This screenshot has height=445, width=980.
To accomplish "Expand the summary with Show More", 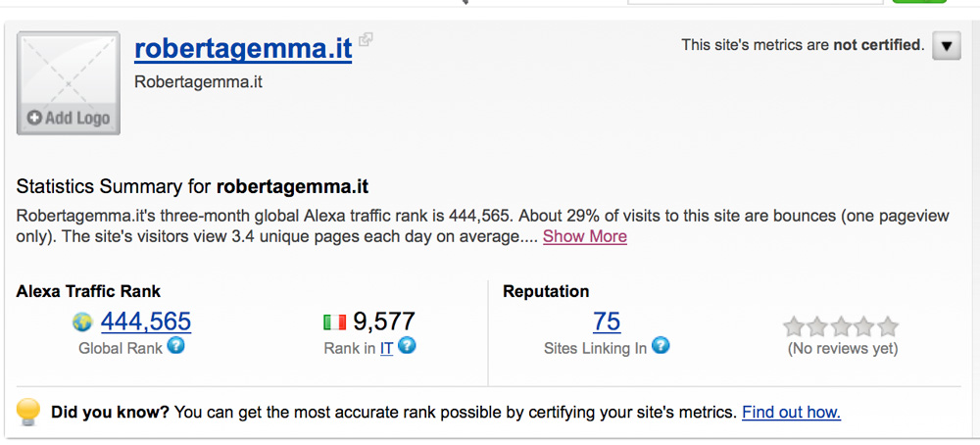I will click(x=585, y=236).
